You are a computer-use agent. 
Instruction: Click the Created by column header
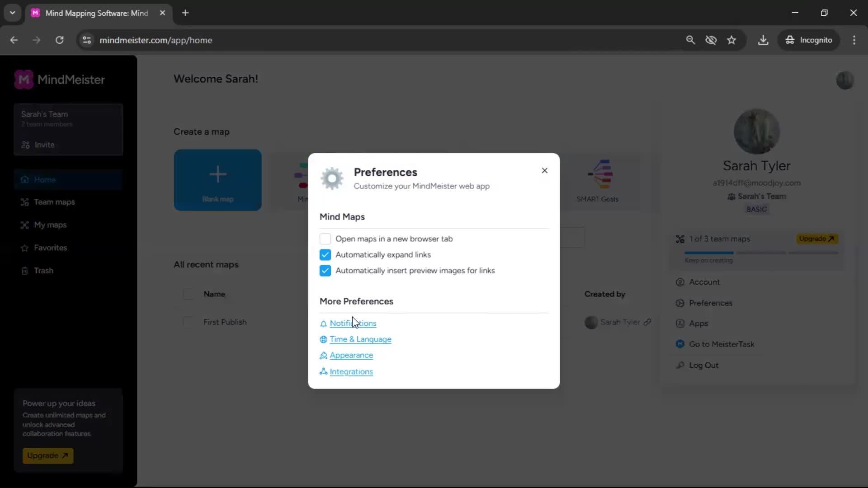(604, 294)
